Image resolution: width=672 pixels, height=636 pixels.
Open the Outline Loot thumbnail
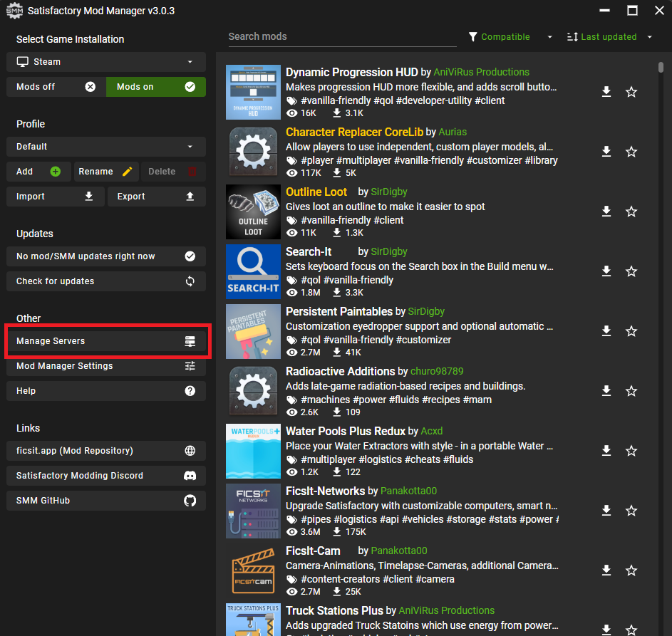(253, 212)
